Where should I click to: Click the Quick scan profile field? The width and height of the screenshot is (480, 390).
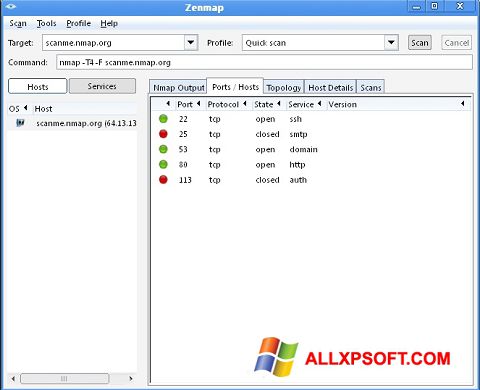point(313,43)
